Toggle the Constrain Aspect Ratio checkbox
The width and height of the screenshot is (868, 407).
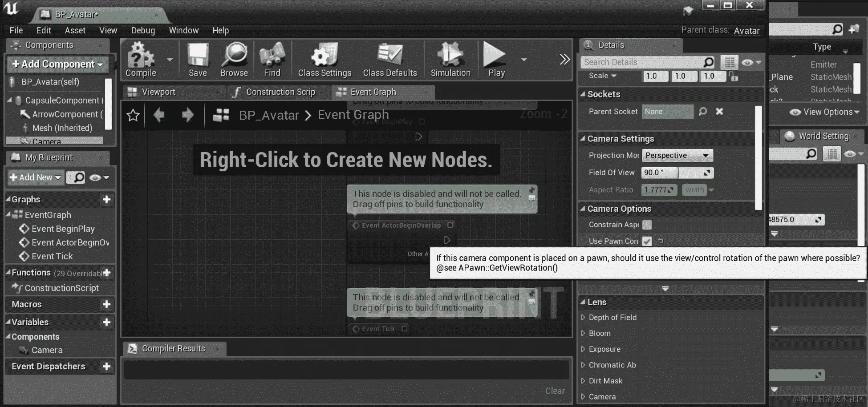pyautogui.click(x=647, y=225)
